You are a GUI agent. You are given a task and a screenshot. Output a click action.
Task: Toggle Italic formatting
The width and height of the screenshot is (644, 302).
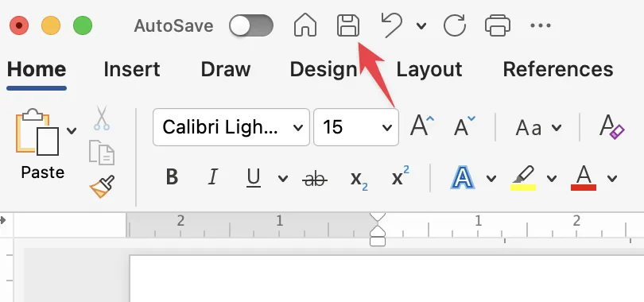(x=213, y=178)
